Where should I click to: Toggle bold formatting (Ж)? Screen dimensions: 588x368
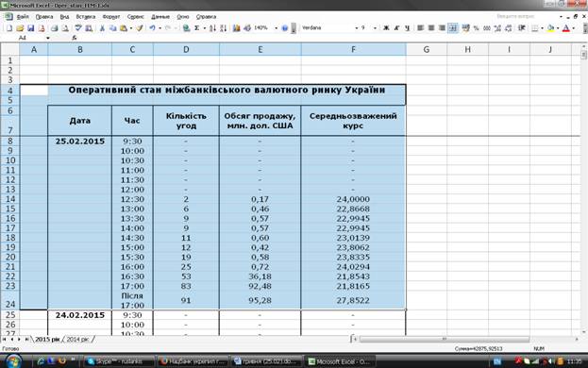coord(386,28)
